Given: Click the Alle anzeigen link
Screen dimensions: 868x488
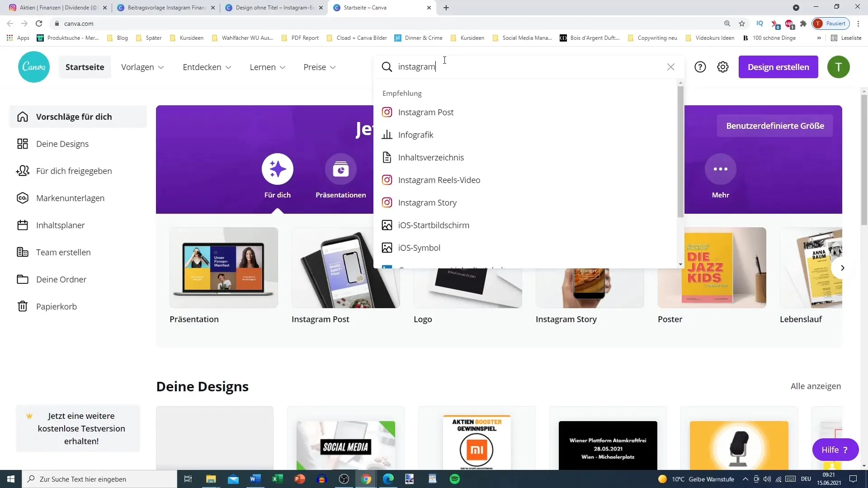Looking at the screenshot, I should (x=816, y=386).
